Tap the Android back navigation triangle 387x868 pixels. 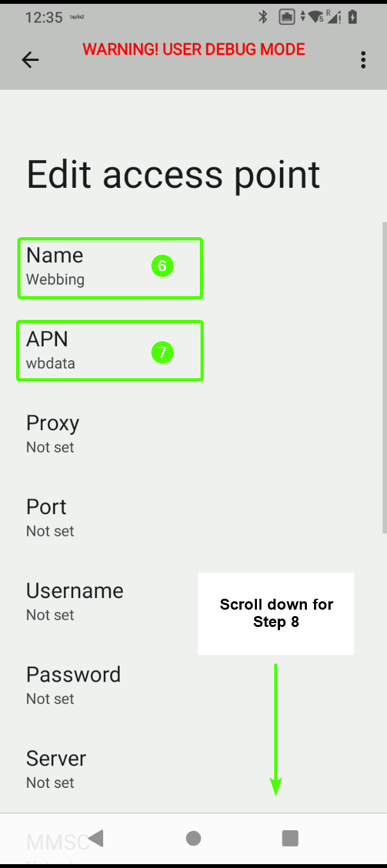(x=96, y=837)
